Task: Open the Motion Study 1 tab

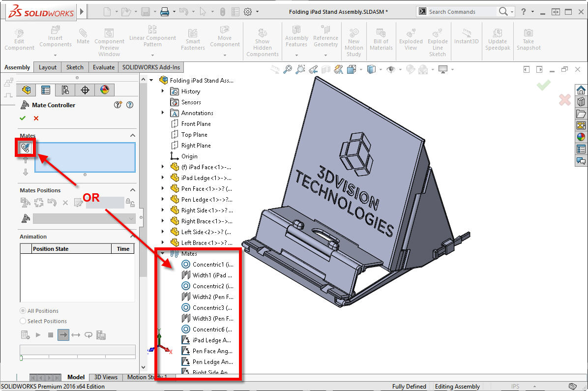Action: pos(147,377)
